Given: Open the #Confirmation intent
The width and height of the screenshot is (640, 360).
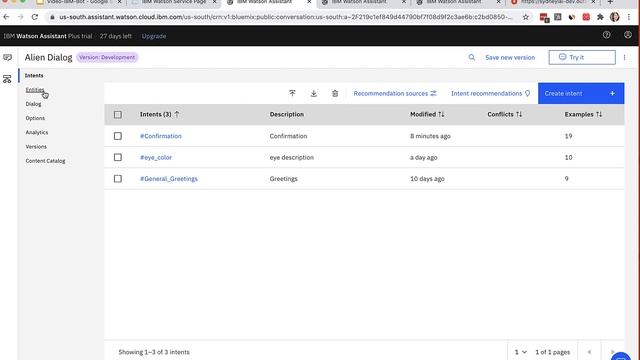Looking at the screenshot, I should pos(161,136).
